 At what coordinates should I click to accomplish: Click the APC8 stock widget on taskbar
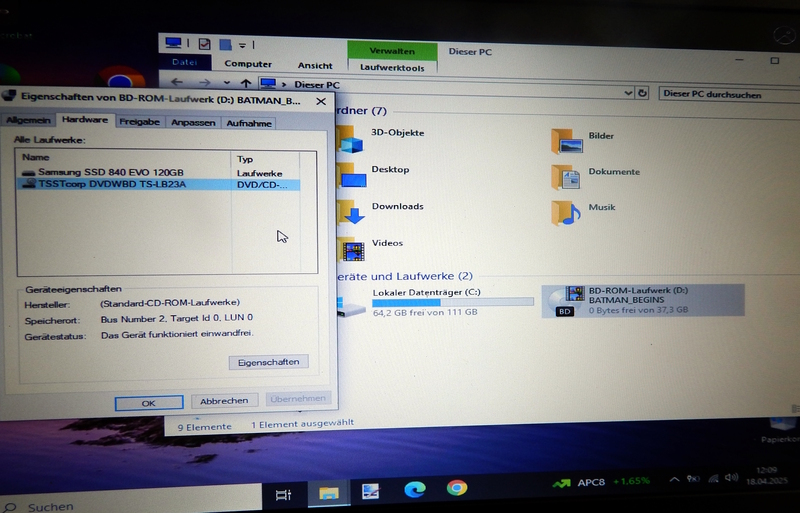601,482
